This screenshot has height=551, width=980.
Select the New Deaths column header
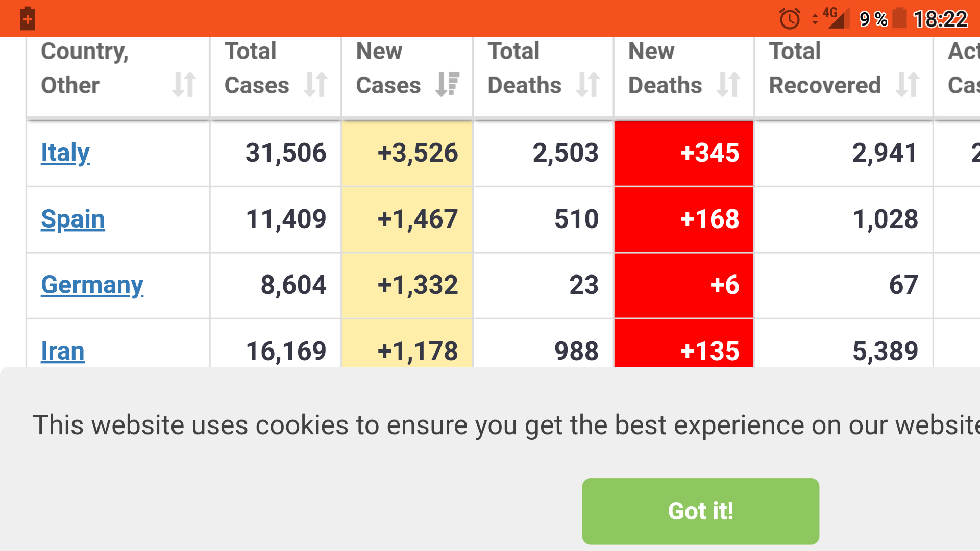[x=684, y=77]
